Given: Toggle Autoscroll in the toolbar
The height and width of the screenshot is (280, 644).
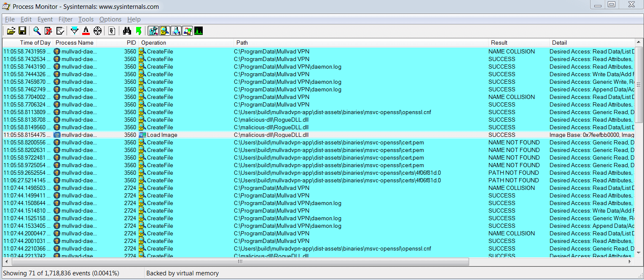Looking at the screenshot, I should pos(48,31).
